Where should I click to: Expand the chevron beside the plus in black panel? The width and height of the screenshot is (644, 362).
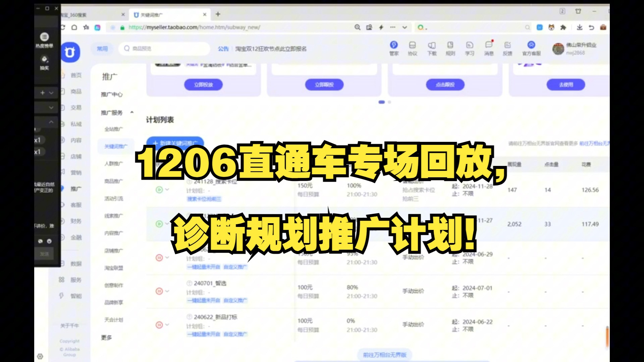point(51,93)
